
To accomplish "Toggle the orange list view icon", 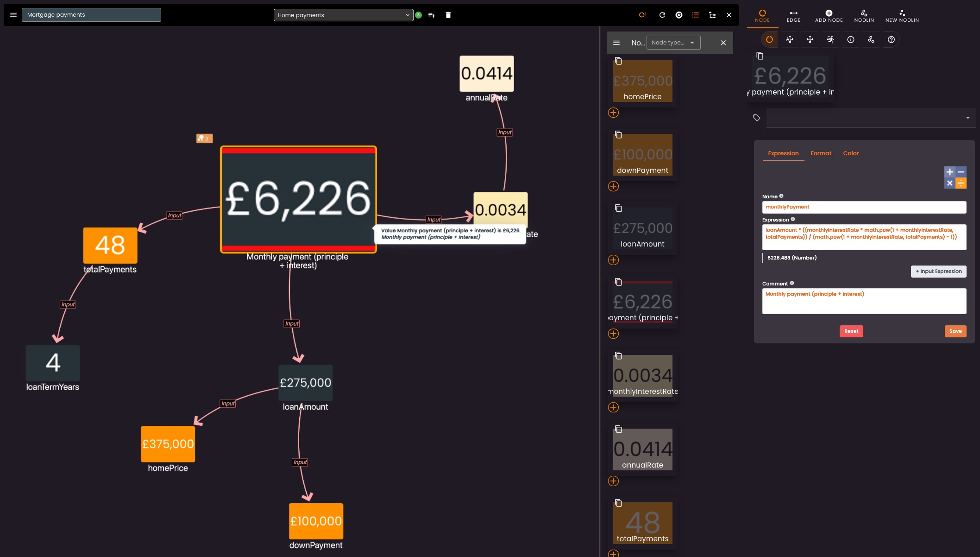I will 695,15.
